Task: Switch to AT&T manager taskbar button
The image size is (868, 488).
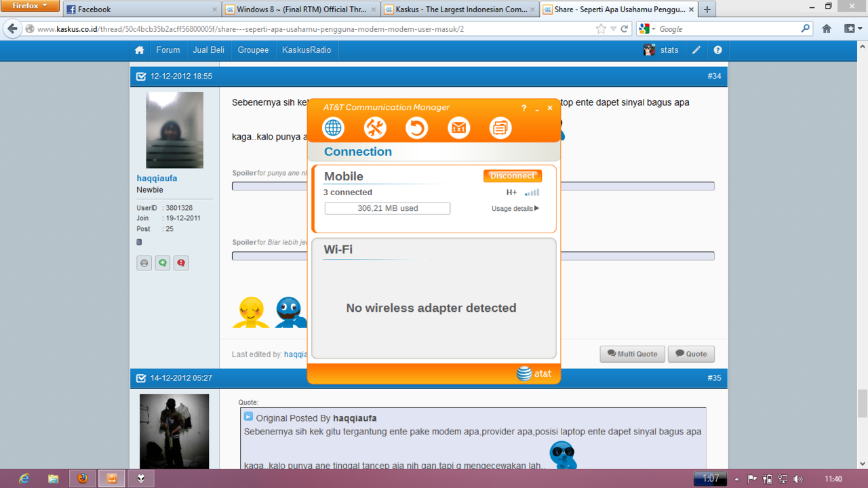Action: (x=112, y=479)
